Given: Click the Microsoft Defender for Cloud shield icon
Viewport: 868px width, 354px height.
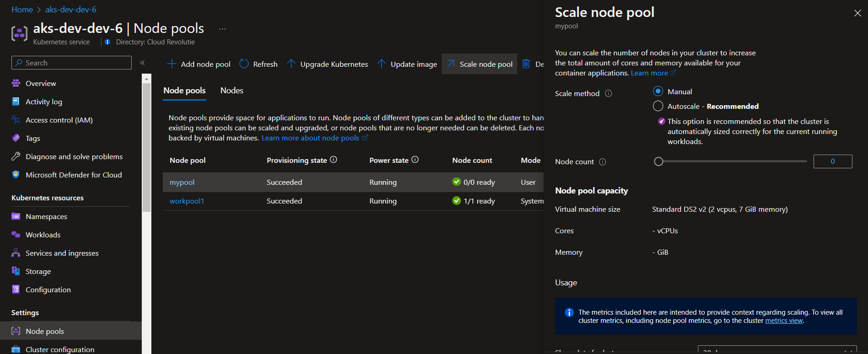Looking at the screenshot, I should coord(16,175).
